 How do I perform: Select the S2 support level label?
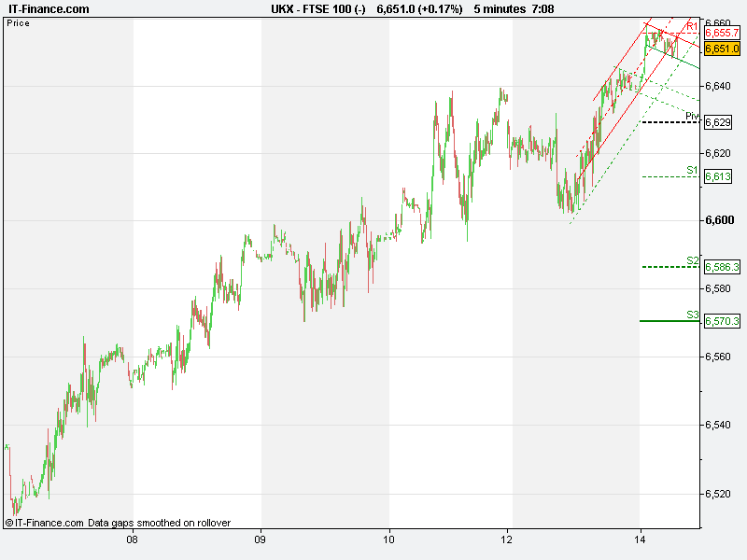[692, 260]
